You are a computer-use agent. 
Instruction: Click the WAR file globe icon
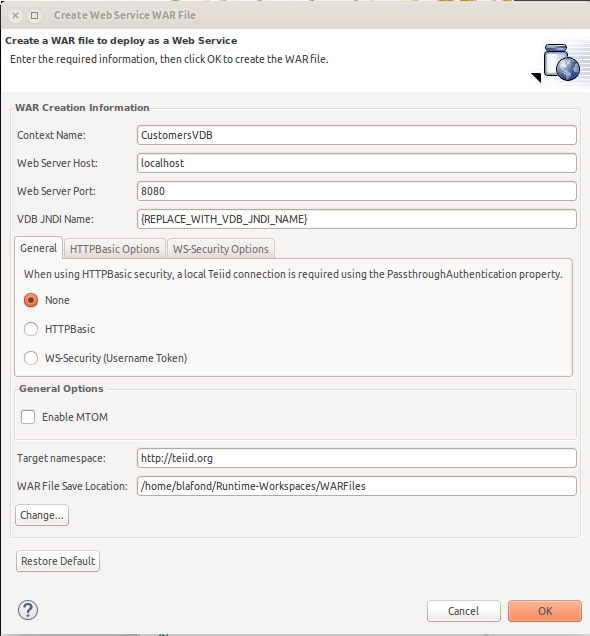(562, 62)
